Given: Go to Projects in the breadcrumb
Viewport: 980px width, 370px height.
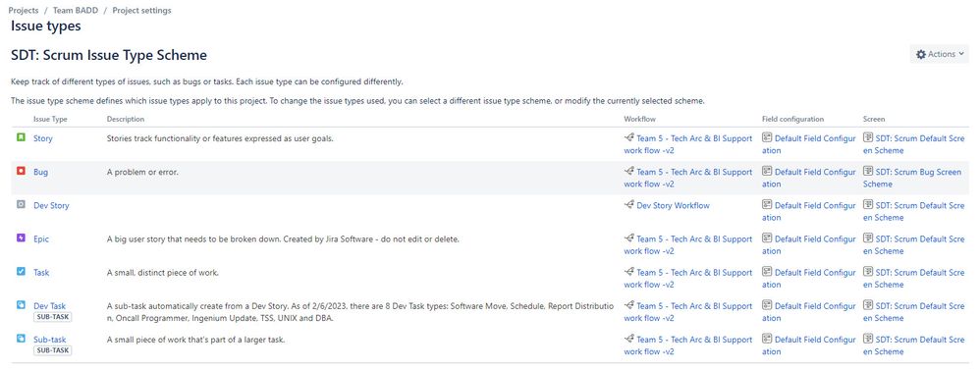Looking at the screenshot, I should coord(24,10).
